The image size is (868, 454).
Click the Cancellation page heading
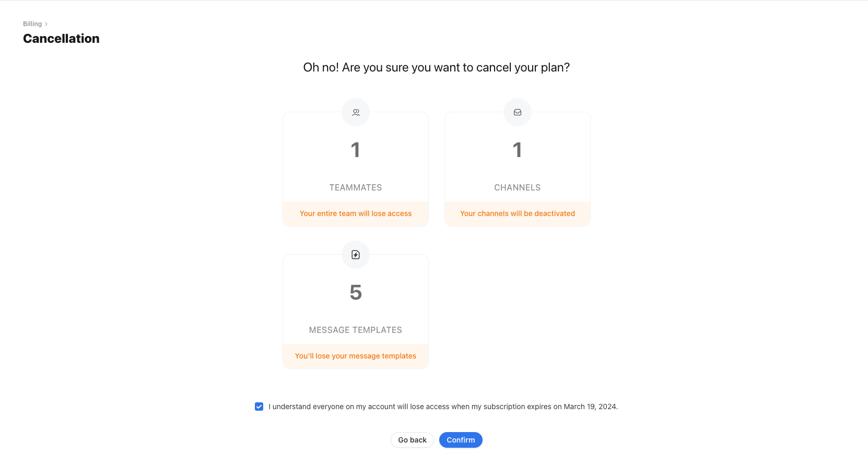coord(61,38)
